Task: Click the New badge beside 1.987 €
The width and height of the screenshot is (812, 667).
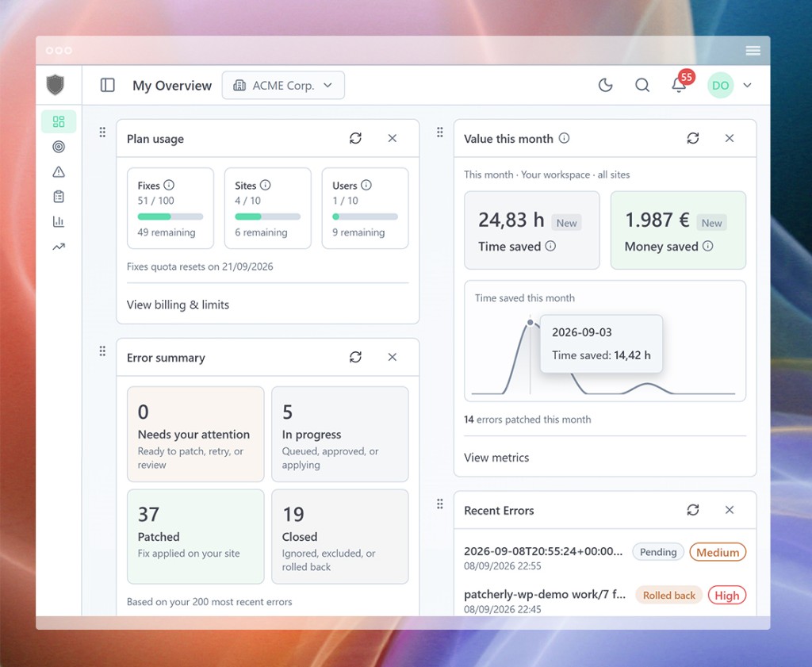Action: pyautogui.click(x=711, y=223)
